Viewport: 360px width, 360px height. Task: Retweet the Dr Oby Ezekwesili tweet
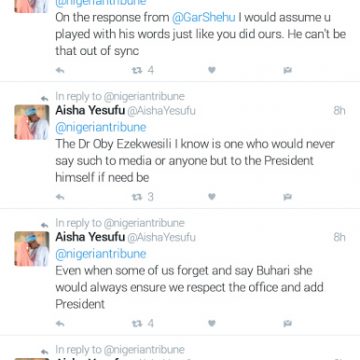[137, 197]
